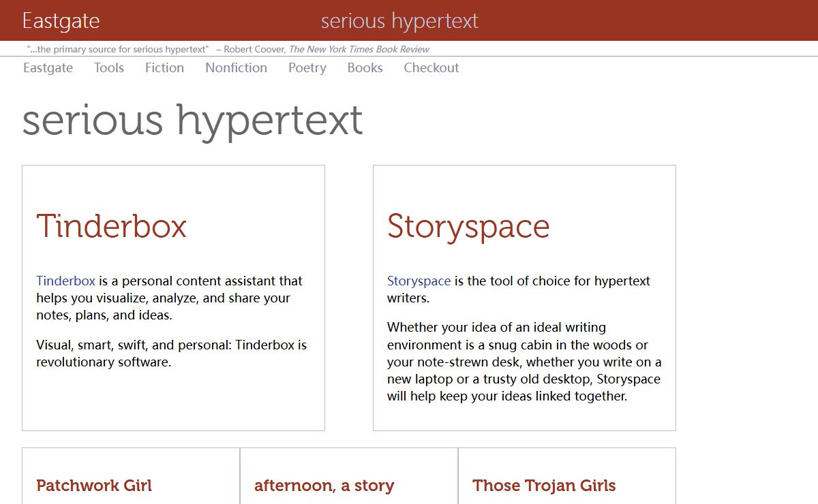Open the Tools menu
Screen dimensions: 818x504
point(109,68)
